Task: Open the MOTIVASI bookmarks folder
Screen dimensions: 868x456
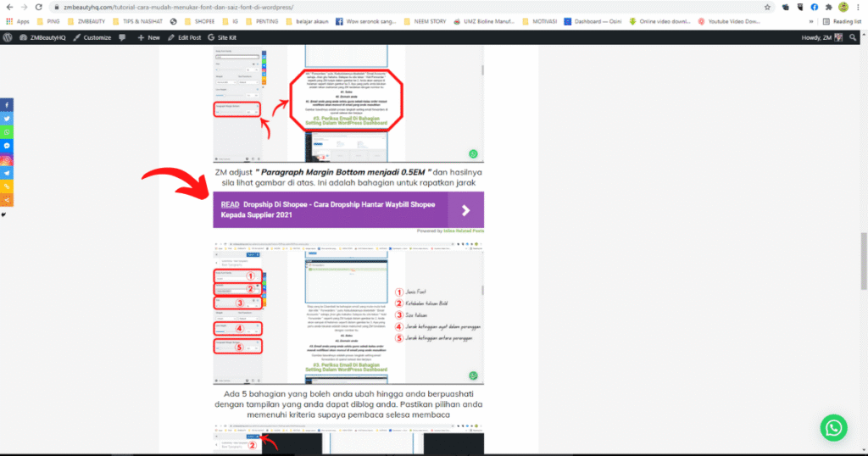Action: [x=540, y=21]
